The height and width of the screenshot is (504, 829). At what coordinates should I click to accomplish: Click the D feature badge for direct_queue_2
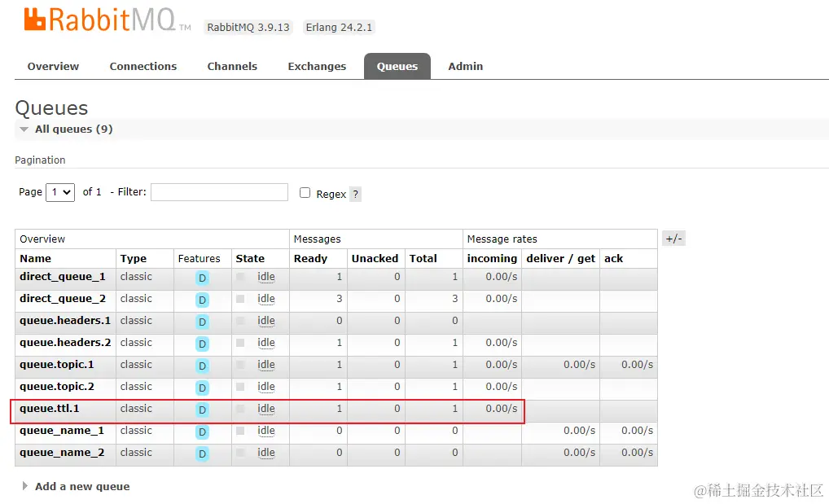pos(202,300)
